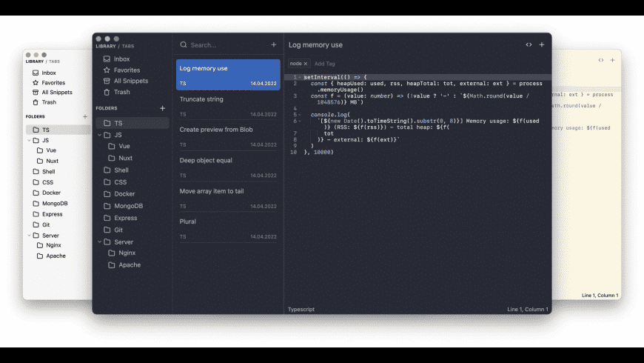Add new fragment plus in dark editor header
Viewport: 644px width, 363px height.
point(542,44)
